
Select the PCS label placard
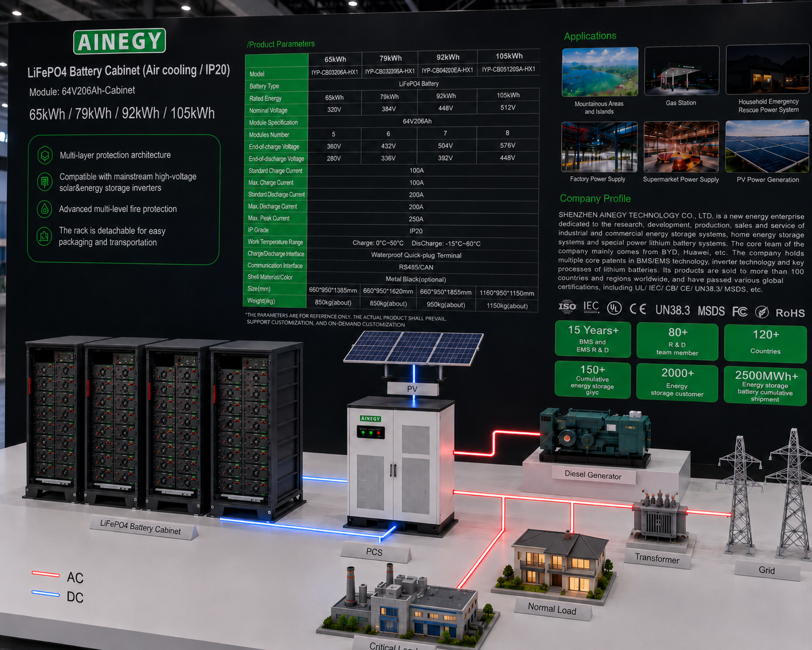(375, 552)
